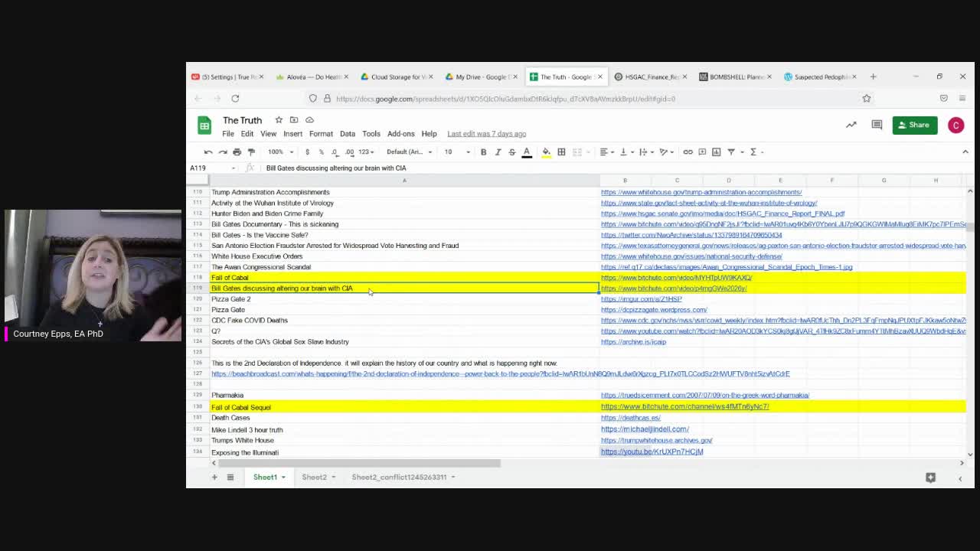Image resolution: width=980 pixels, height=551 pixels.
Task: Open the font family dropdown
Action: pos(409,152)
